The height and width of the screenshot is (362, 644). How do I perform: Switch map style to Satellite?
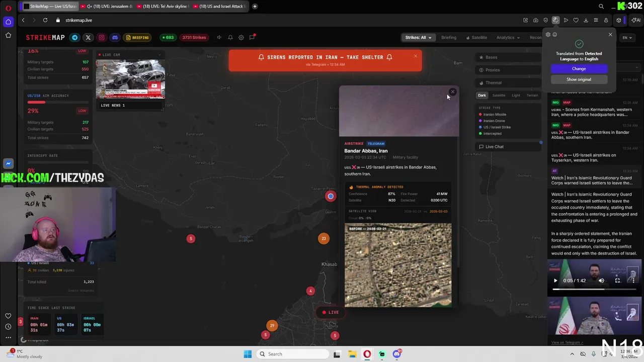[499, 95]
